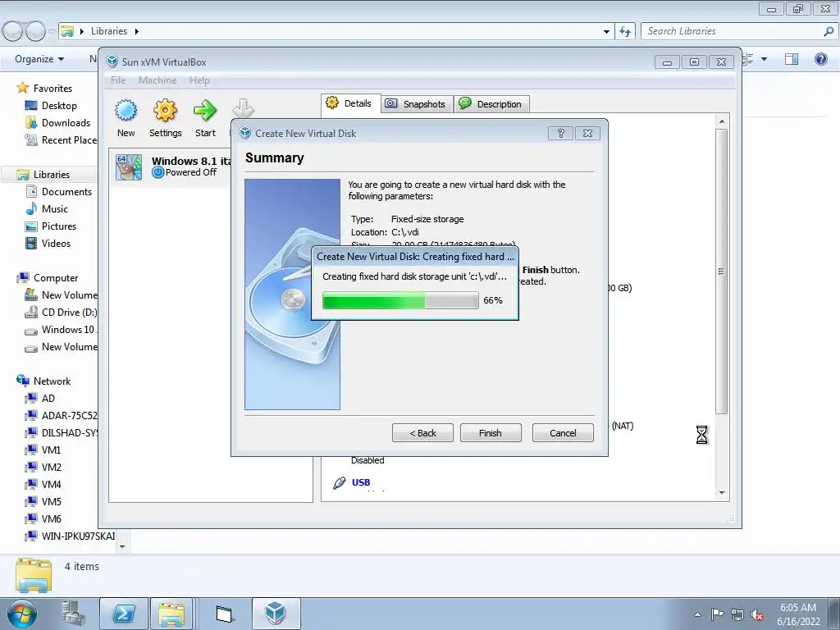Click the help question mark button

pos(560,134)
